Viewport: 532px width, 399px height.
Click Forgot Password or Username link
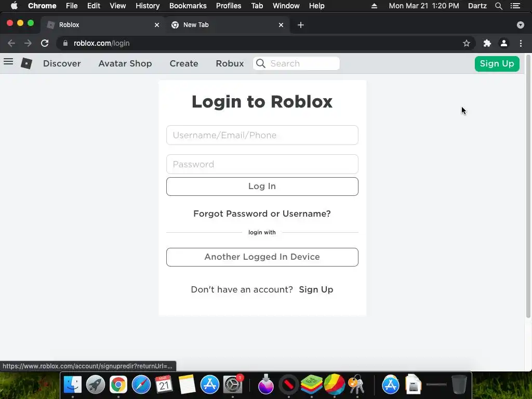(x=262, y=214)
